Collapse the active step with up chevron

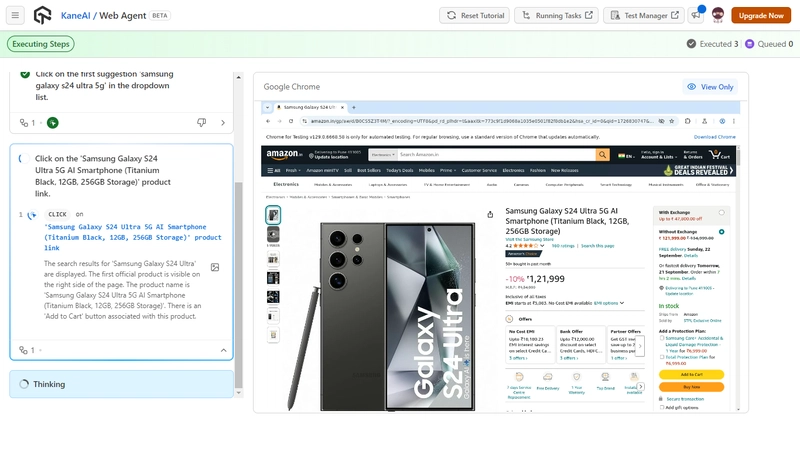pyautogui.click(x=223, y=350)
